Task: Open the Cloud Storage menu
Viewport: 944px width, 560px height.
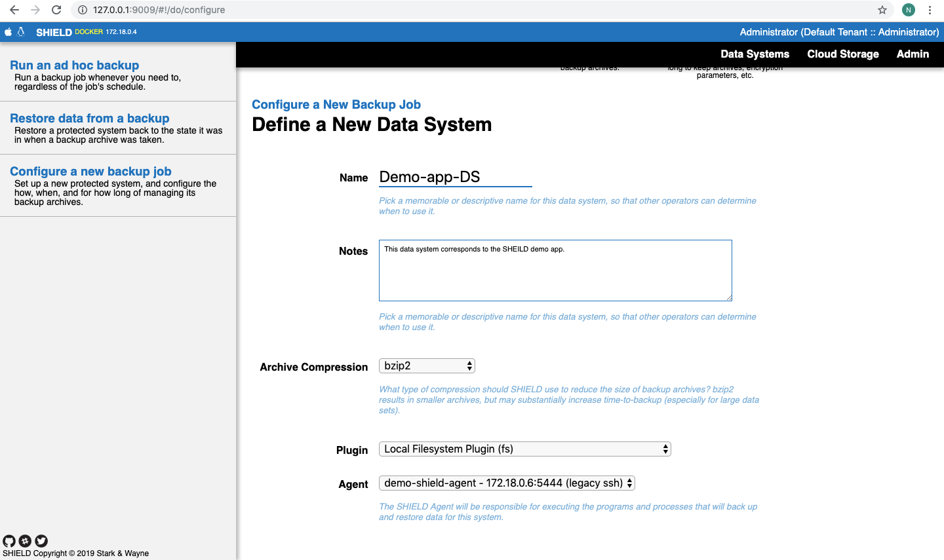Action: click(843, 54)
